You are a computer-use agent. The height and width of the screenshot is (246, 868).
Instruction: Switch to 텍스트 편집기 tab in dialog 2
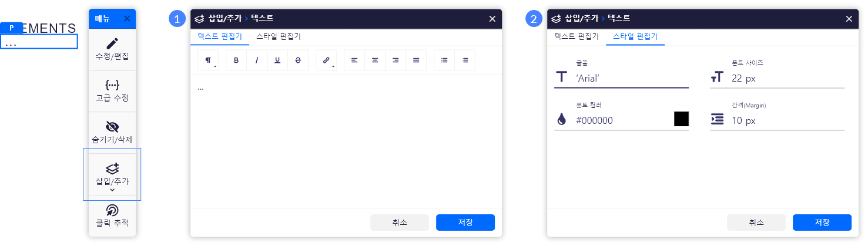point(576,36)
